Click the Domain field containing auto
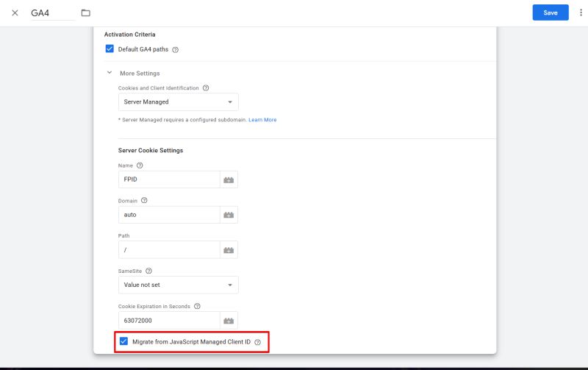The height and width of the screenshot is (370, 588). tap(169, 215)
